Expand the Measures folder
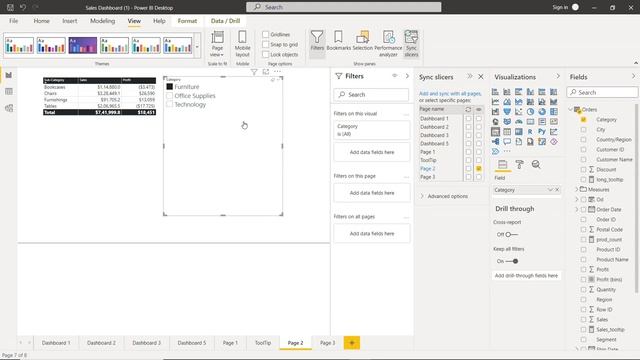The image size is (640, 360). click(x=577, y=189)
